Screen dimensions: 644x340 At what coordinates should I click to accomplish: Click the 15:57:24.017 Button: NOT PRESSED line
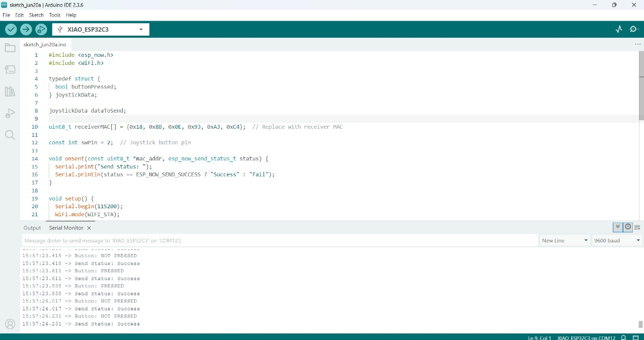coord(79,301)
